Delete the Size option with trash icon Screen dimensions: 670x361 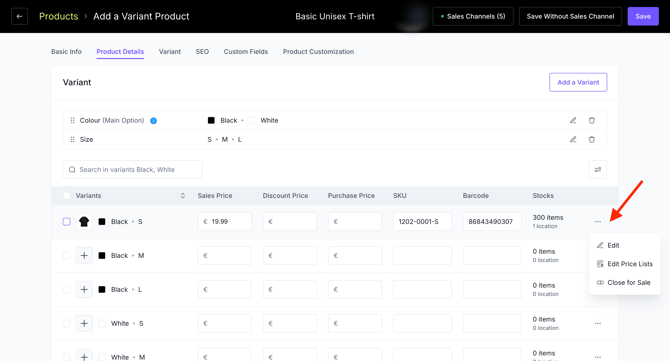coord(592,139)
